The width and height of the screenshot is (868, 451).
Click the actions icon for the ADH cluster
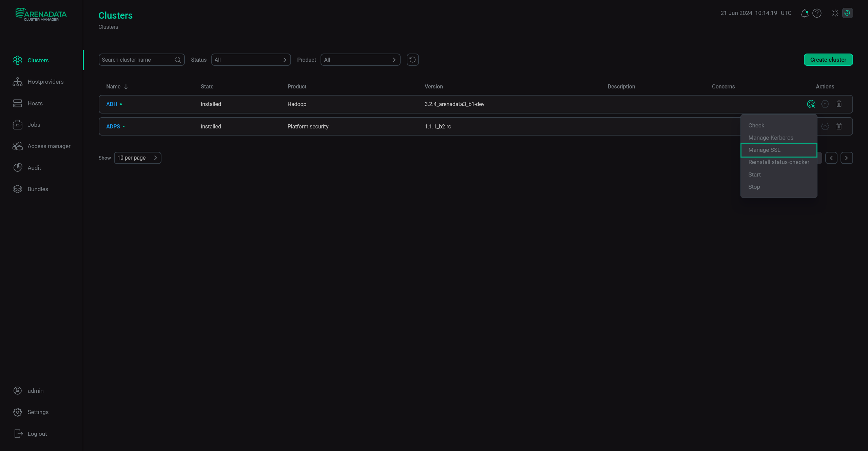tap(811, 104)
